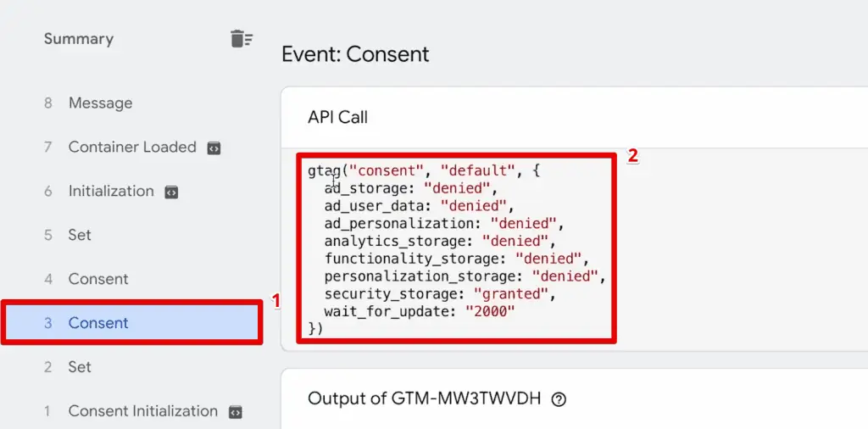
Task: Select highlighted event 3 Consent
Action: point(131,323)
